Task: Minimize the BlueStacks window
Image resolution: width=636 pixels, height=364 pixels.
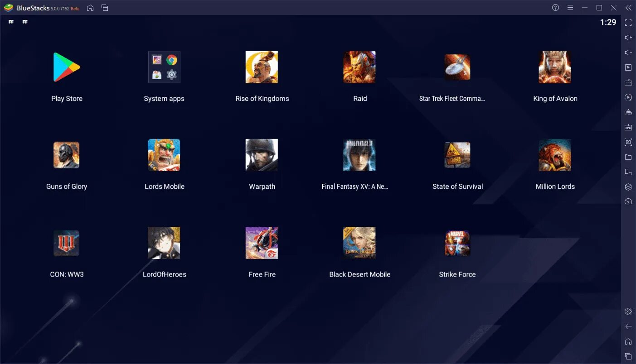Action: tap(585, 8)
